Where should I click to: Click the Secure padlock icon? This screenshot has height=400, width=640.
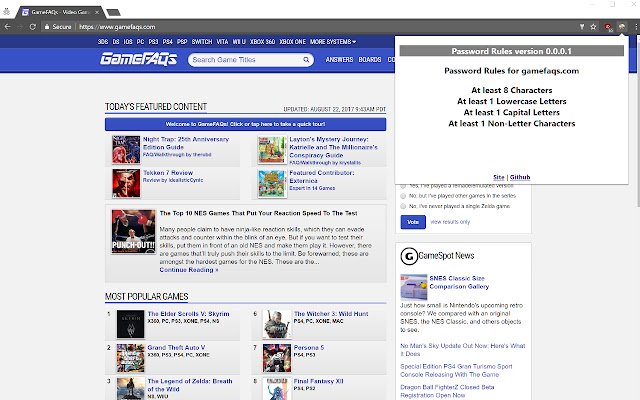pyautogui.click(x=47, y=27)
